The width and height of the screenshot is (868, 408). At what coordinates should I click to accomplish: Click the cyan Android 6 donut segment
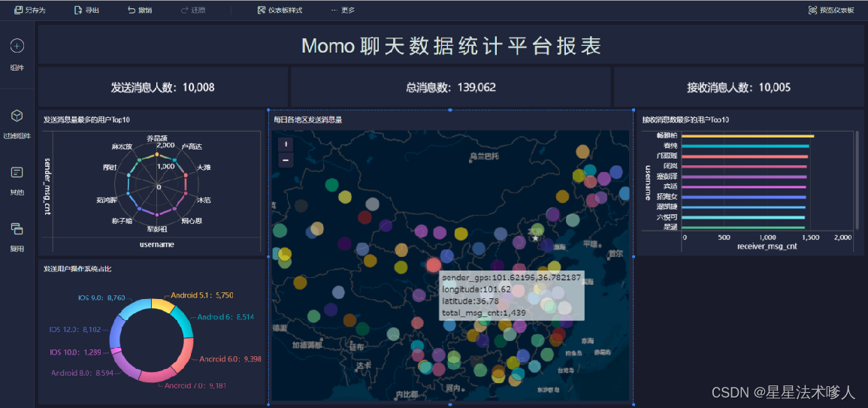(x=183, y=321)
